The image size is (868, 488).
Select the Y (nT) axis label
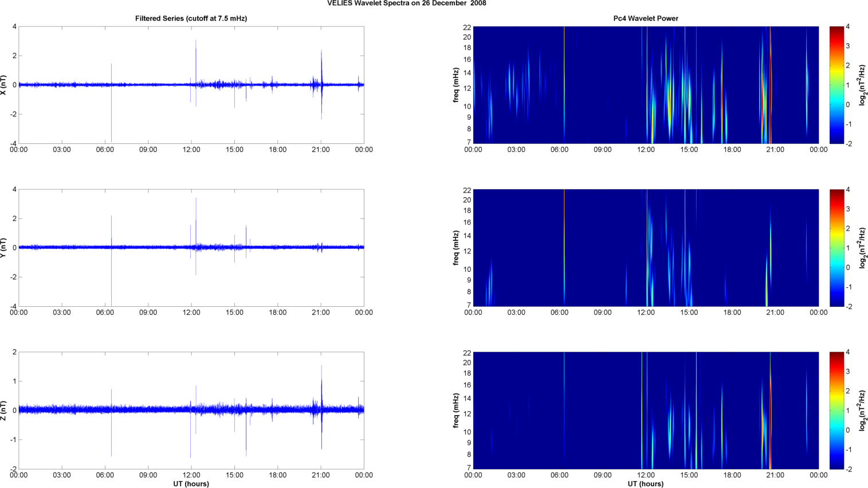pos(5,248)
